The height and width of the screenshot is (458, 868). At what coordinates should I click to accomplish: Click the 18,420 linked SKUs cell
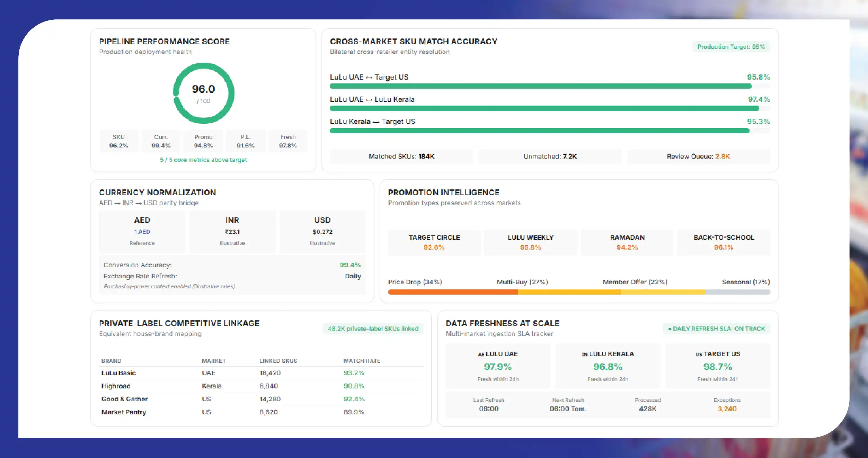(x=270, y=373)
